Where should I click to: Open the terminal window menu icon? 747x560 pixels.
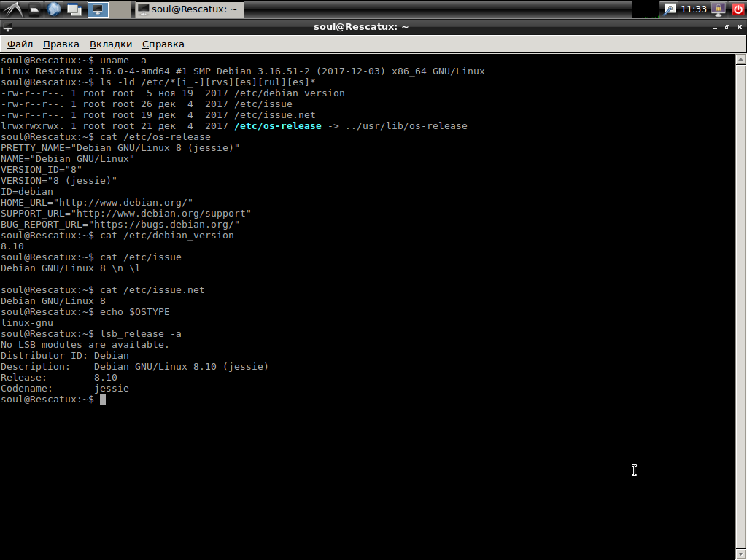point(7,27)
